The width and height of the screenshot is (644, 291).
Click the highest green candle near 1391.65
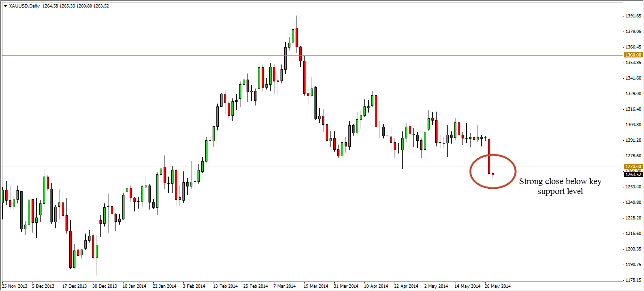pyautogui.click(x=293, y=36)
